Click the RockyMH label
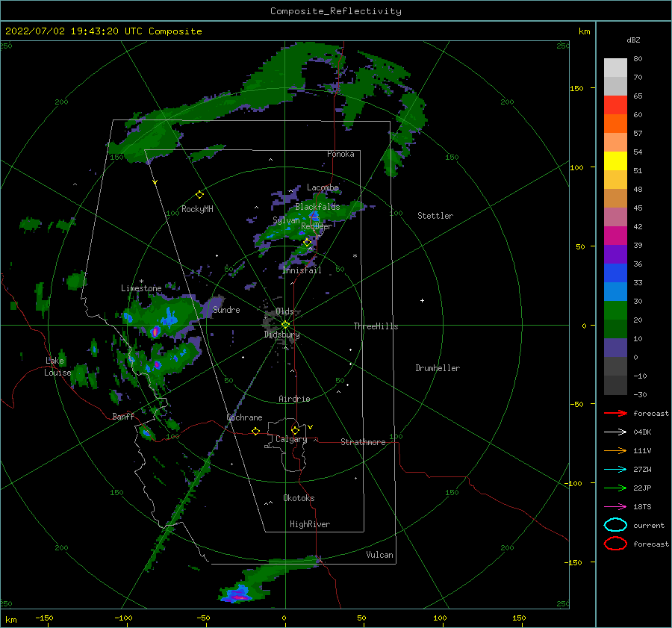The width and height of the screenshot is (672, 628). point(197,209)
